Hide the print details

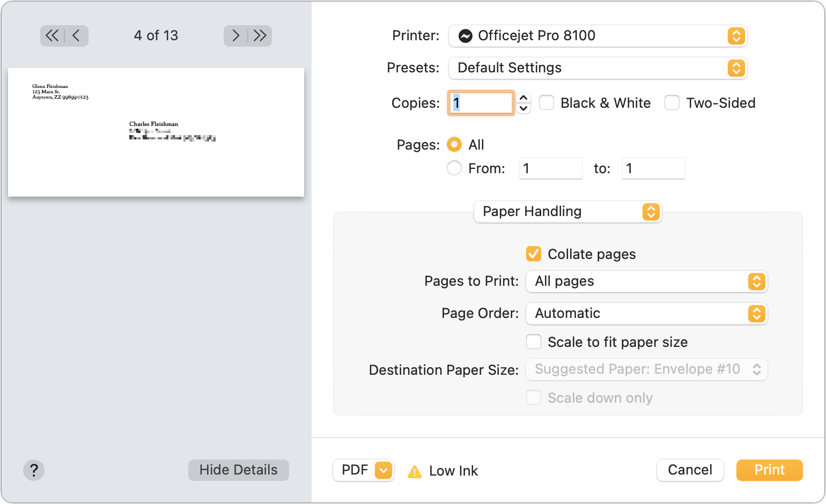238,470
